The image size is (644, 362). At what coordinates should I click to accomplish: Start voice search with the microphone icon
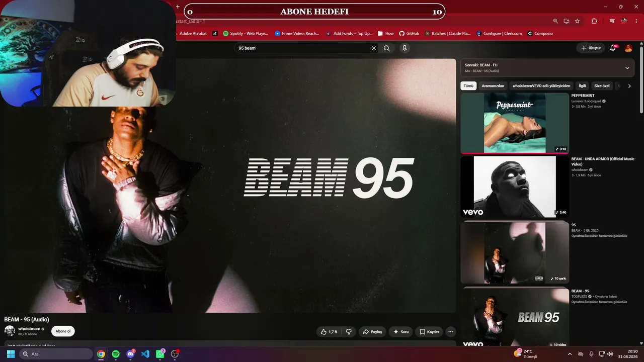[405, 48]
